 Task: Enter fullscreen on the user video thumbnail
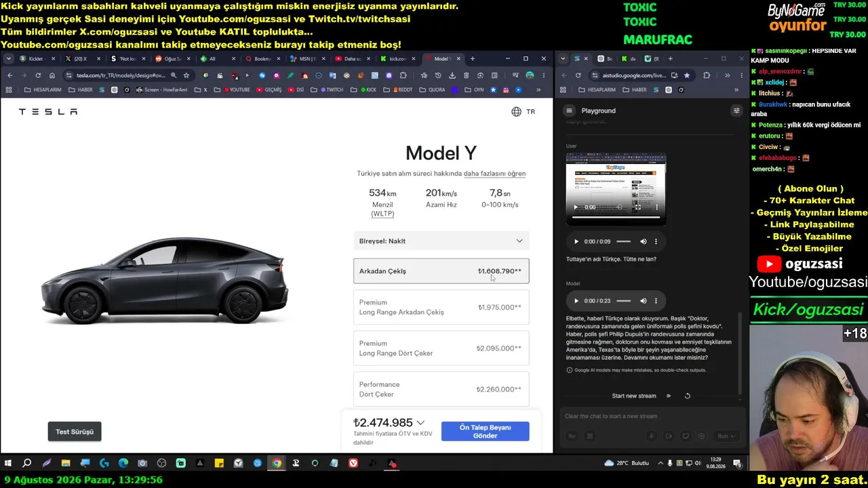pyautogui.click(x=637, y=207)
